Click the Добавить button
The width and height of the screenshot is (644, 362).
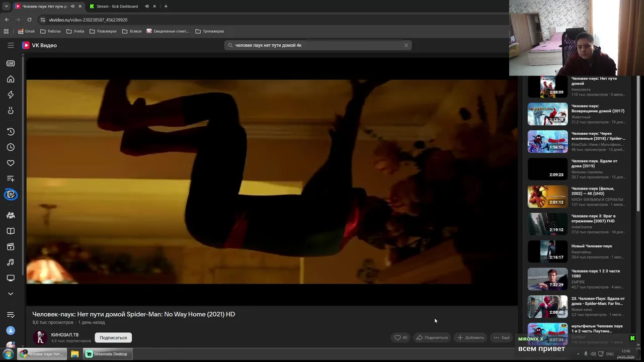(470, 337)
